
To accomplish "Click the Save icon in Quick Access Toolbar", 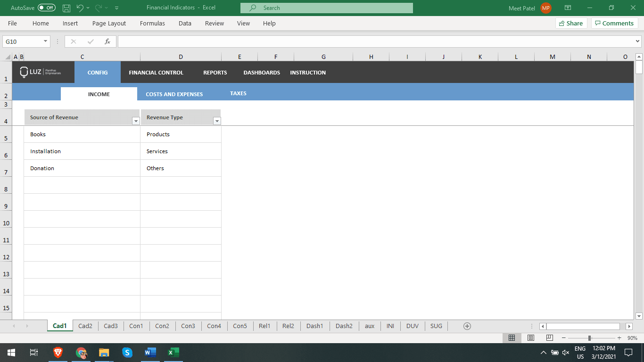I will click(x=66, y=8).
